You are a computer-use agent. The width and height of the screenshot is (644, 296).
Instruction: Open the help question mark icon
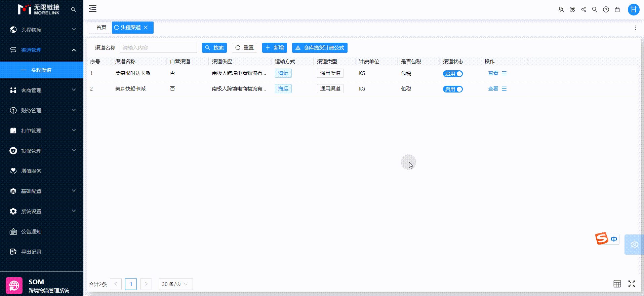pos(606,9)
